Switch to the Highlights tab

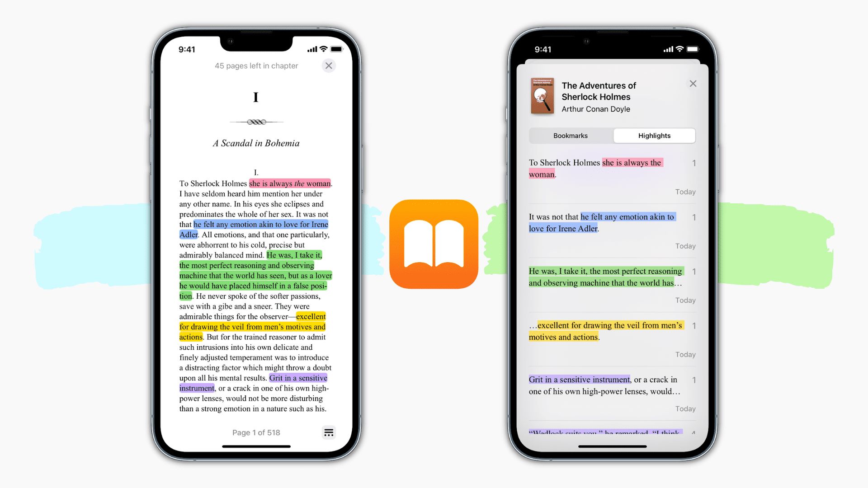click(653, 135)
